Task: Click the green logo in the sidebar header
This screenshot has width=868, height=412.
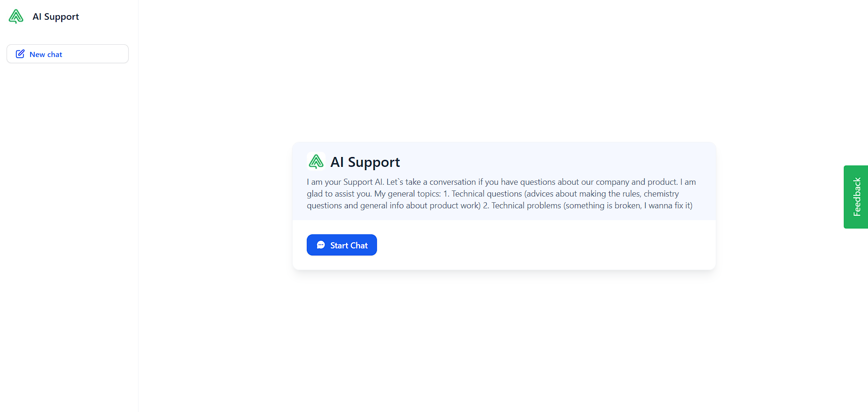Action: [16, 16]
